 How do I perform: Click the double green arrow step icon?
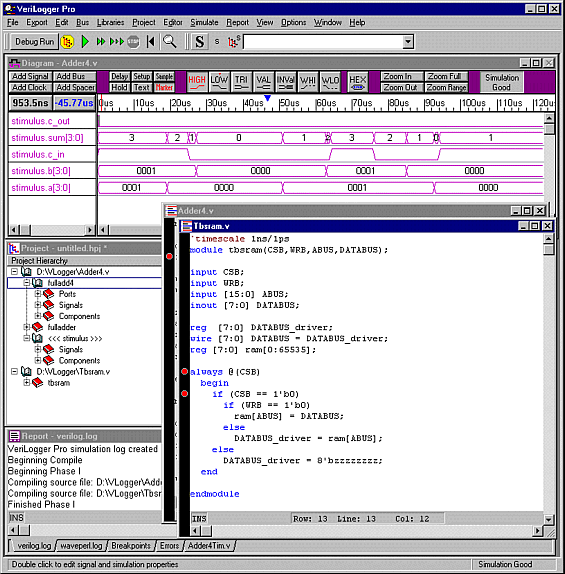pos(101,42)
